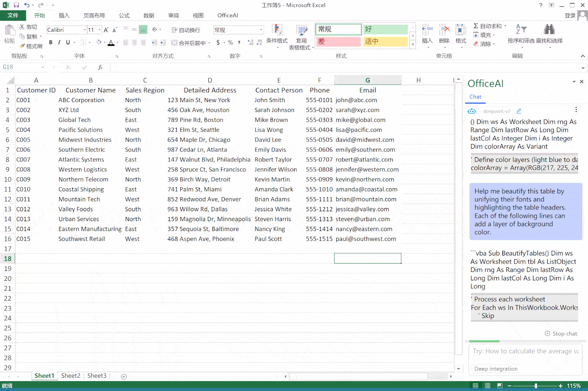The height and width of the screenshot is (391, 588).
Task: Click the Find and Select binoculars icon
Action: pos(549,30)
